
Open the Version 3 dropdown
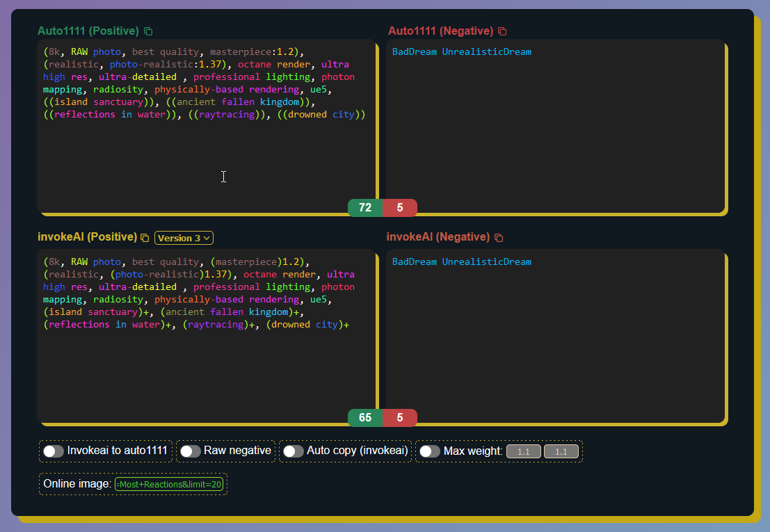[184, 238]
